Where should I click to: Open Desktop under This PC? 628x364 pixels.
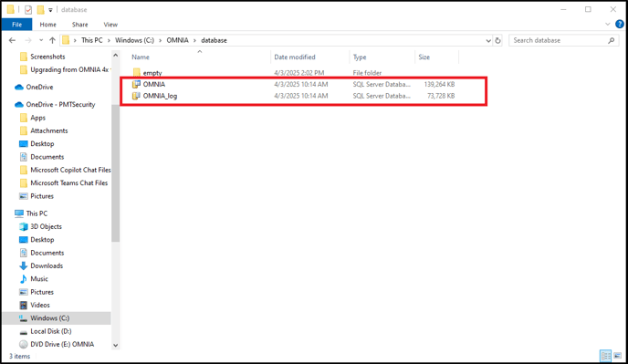[x=42, y=240]
